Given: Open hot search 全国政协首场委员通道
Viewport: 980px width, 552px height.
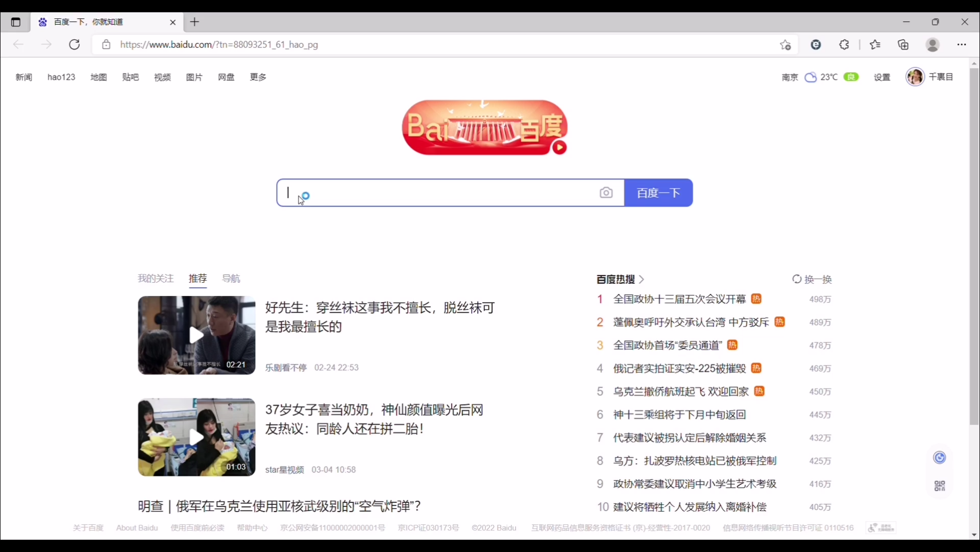Looking at the screenshot, I should tap(668, 346).
